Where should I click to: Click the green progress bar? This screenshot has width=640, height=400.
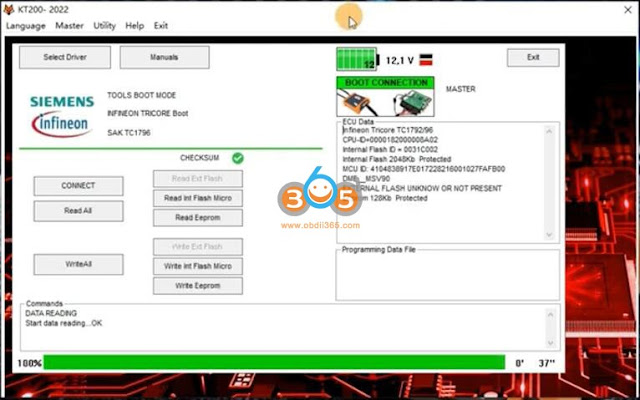tap(274, 362)
